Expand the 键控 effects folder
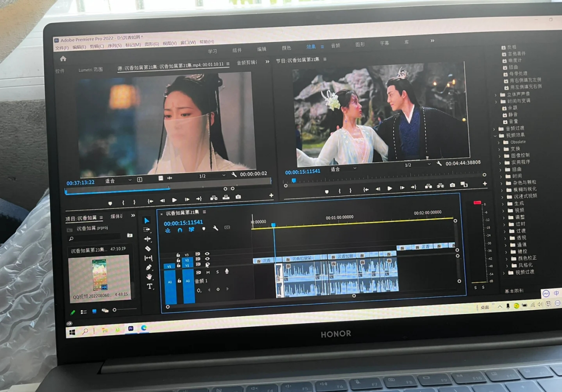The image size is (562, 392). pos(506,252)
